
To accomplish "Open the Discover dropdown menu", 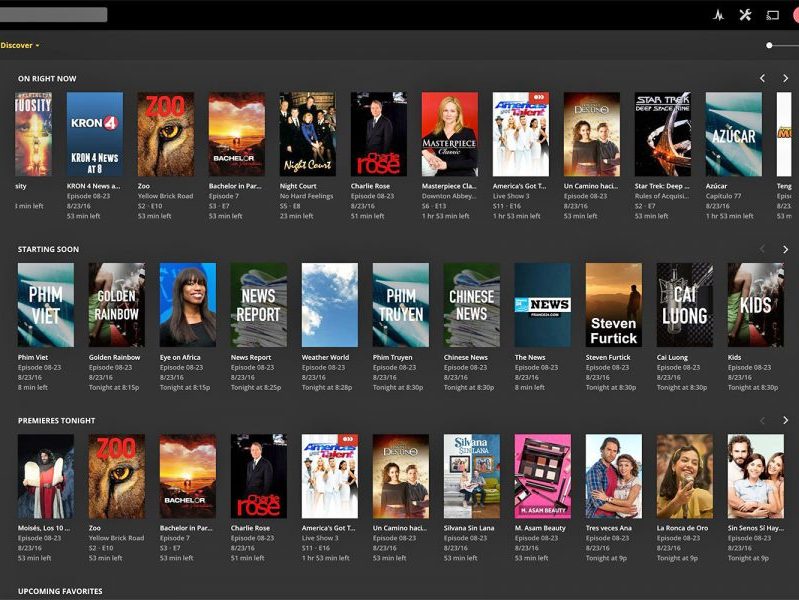I will tap(20, 45).
